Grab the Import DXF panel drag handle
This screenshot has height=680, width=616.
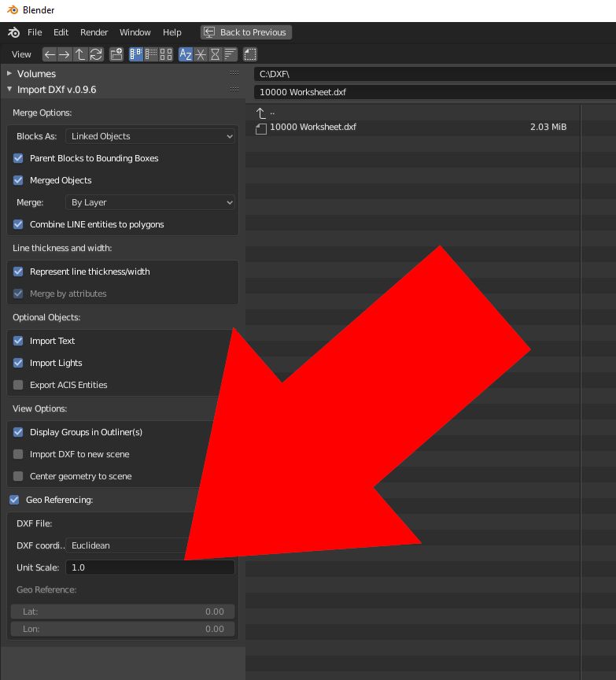(234, 89)
